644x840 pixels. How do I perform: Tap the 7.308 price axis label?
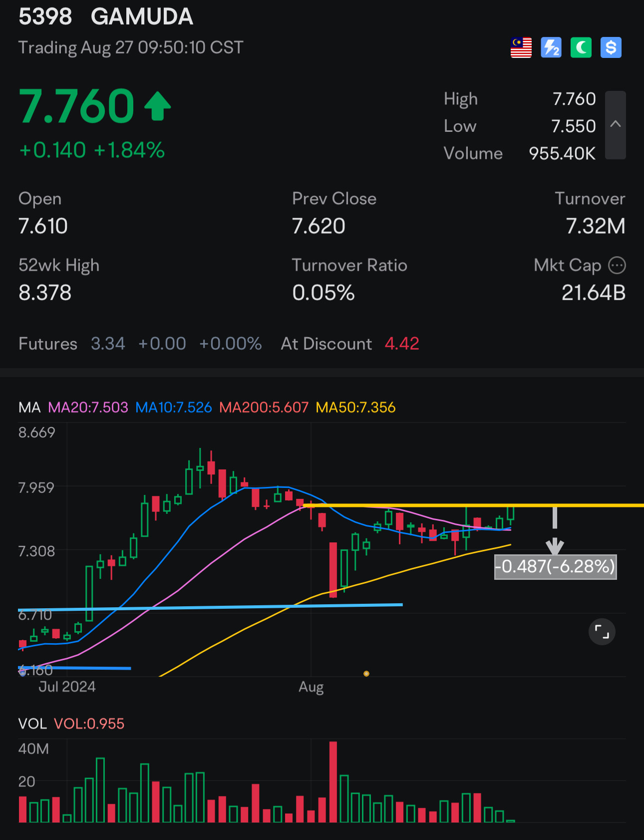36,551
